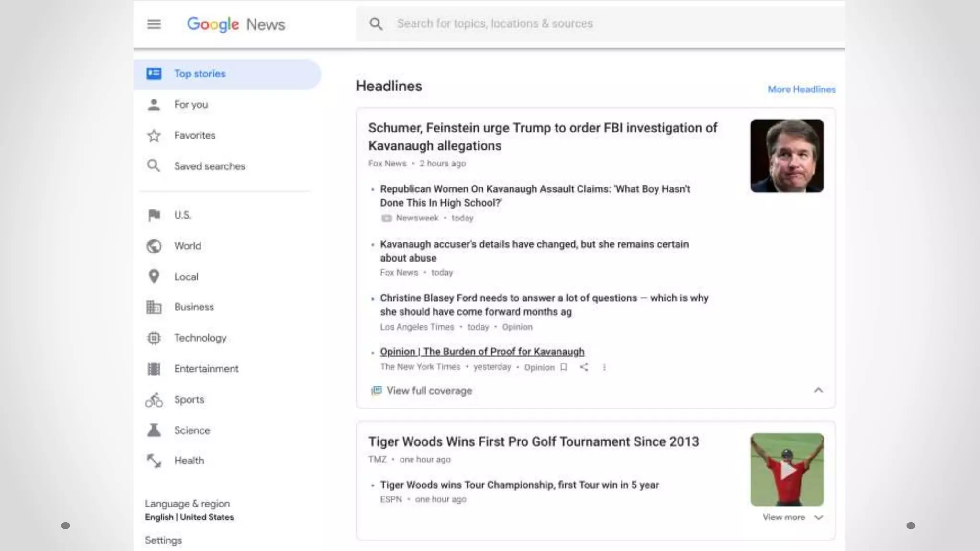Click More Headlines link
Image resolution: width=980 pixels, height=551 pixels.
click(x=802, y=89)
